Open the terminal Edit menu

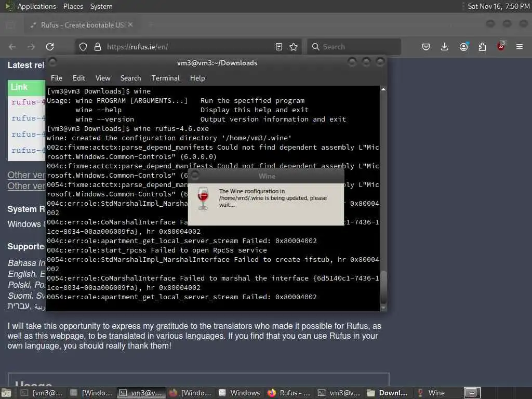click(x=79, y=78)
